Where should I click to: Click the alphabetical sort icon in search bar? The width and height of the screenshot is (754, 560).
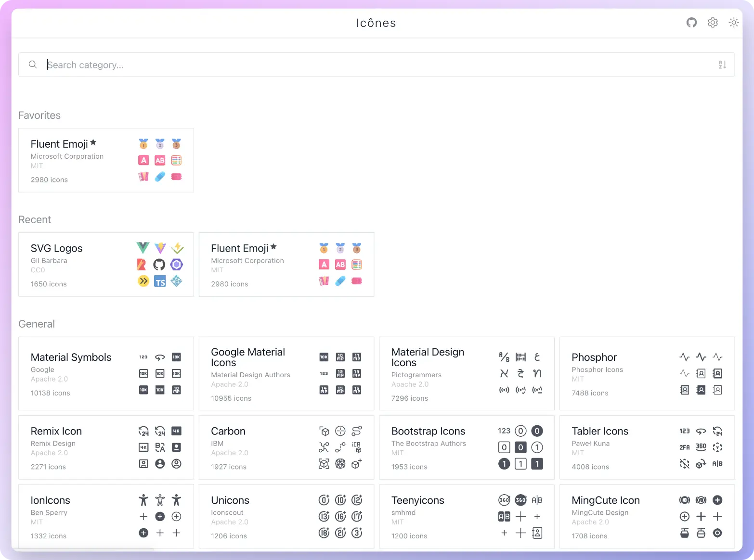(x=722, y=65)
